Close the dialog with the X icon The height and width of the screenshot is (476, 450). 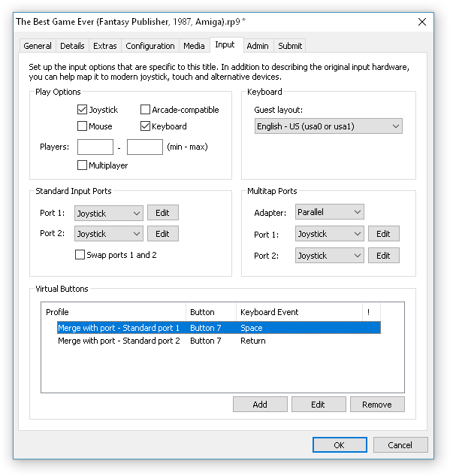(422, 22)
